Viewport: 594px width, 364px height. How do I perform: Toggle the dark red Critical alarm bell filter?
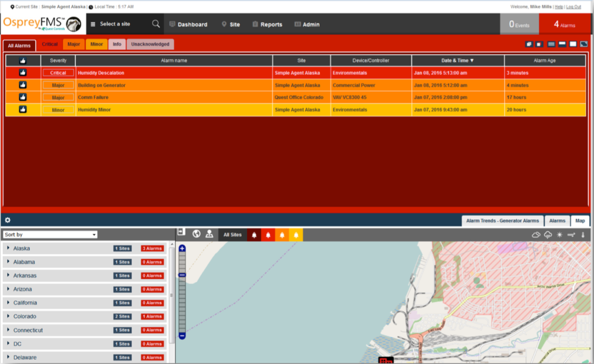click(253, 234)
